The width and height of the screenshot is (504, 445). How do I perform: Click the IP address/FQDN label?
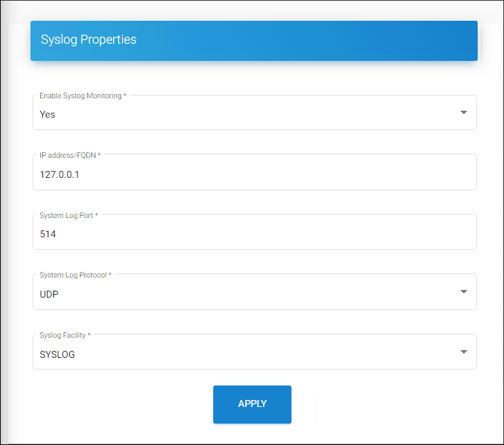pos(69,155)
